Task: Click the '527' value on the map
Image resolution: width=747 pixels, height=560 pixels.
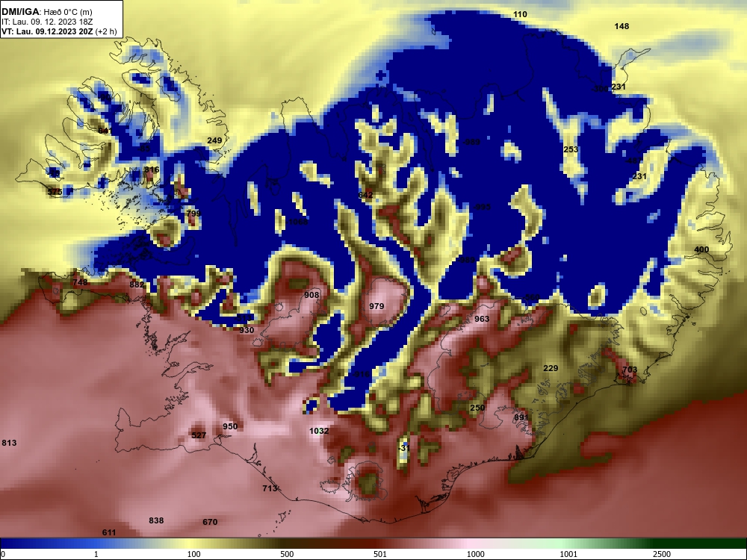Action: click(199, 435)
